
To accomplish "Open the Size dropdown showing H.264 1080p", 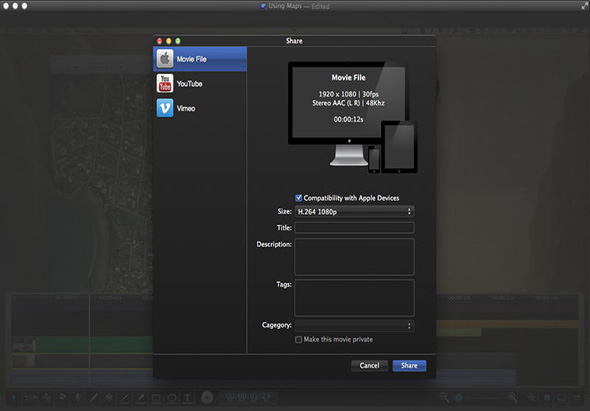I will coord(354,212).
